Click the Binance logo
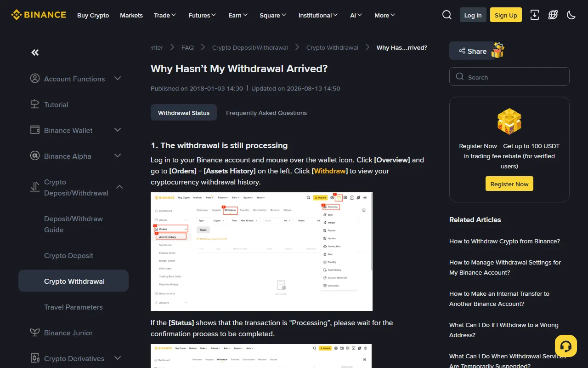 (x=39, y=15)
